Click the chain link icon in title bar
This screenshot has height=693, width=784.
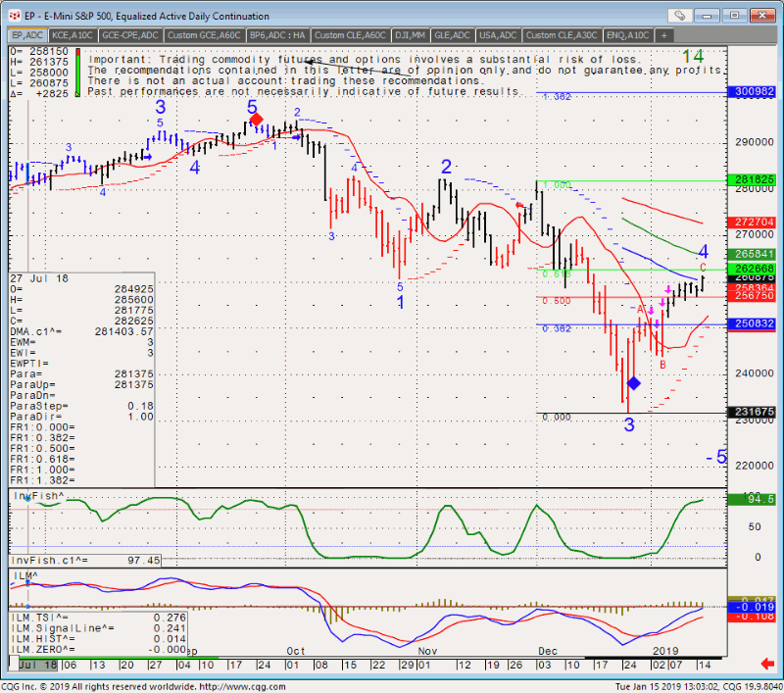point(681,16)
